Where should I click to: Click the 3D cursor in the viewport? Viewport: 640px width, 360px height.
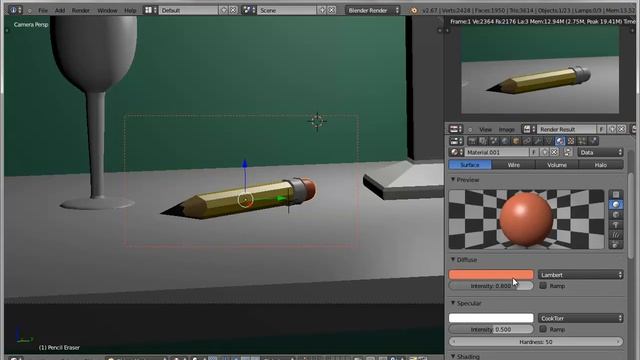coord(317,121)
